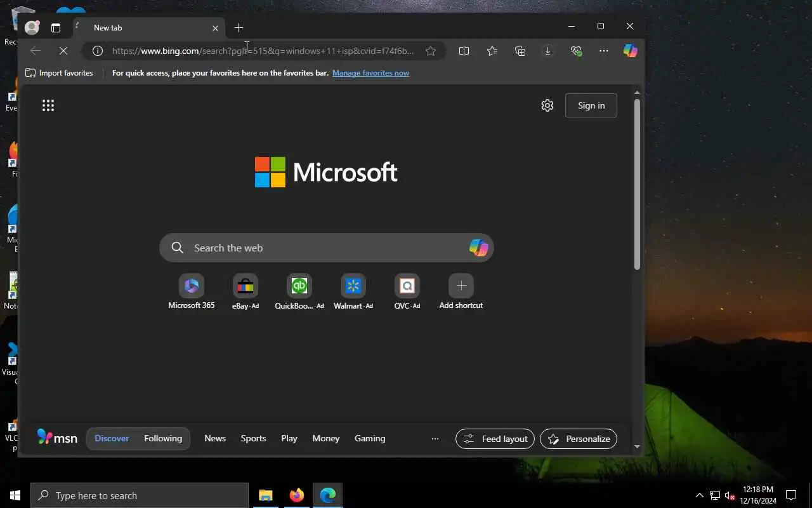Show Downloads panel
Screen dimensions: 812x508
point(547,51)
